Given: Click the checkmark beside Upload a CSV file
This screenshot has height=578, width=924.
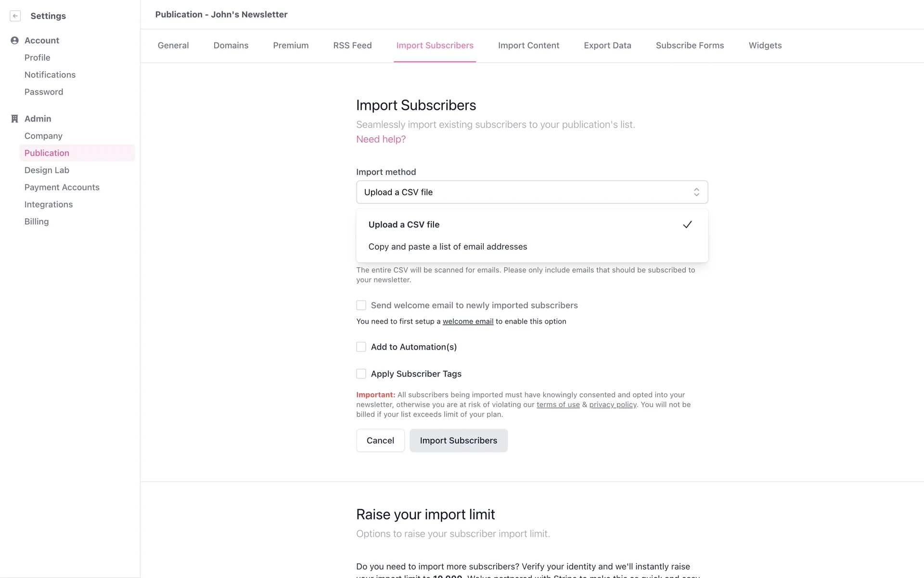Looking at the screenshot, I should (687, 224).
